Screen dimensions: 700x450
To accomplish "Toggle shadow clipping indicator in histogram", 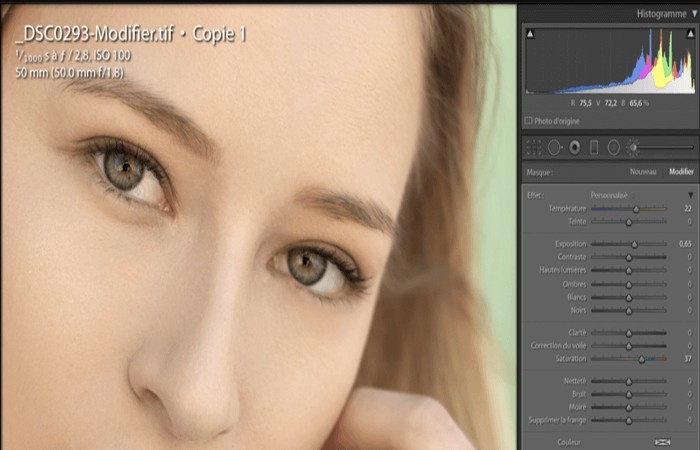I will click(530, 33).
